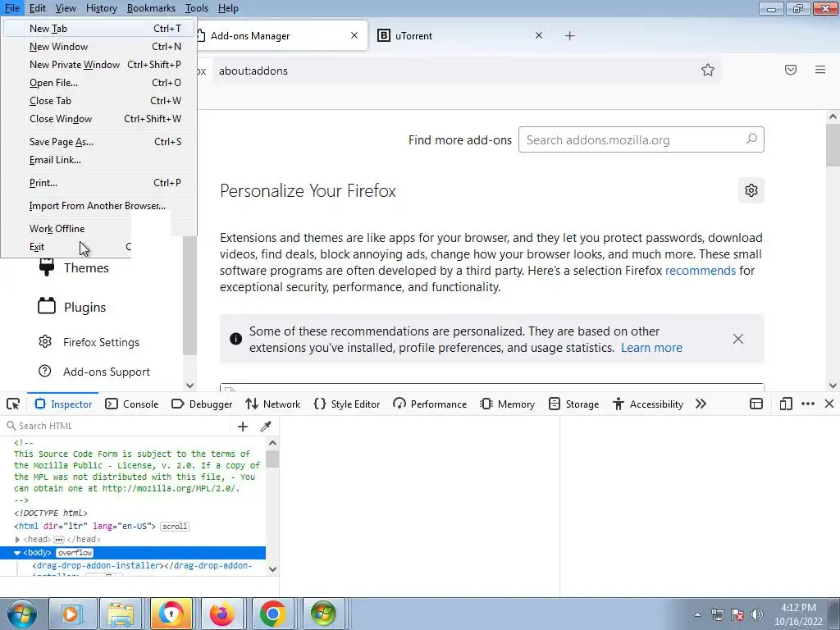Open the Performance tab

(430, 404)
